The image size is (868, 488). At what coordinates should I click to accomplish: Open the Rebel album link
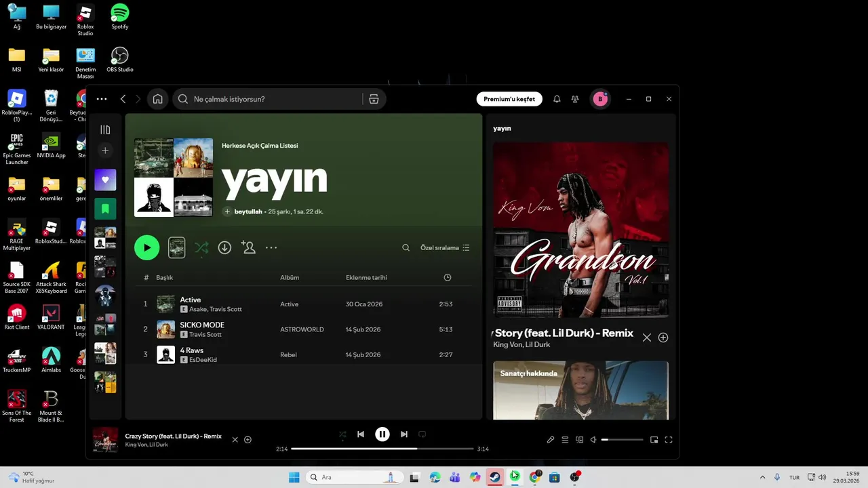click(x=288, y=354)
